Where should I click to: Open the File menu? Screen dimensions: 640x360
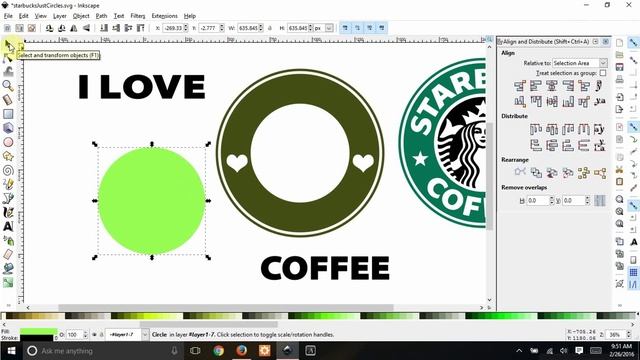point(8,16)
